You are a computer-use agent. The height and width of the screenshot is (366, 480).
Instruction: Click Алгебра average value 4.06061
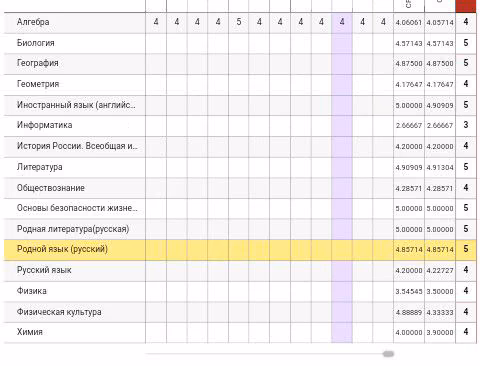(x=409, y=23)
